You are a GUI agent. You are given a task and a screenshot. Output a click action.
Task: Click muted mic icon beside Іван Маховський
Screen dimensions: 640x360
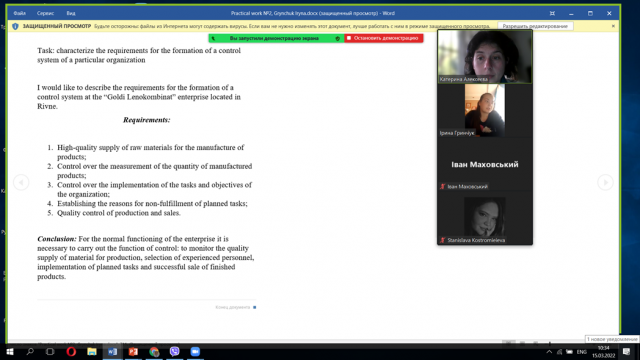click(x=442, y=187)
